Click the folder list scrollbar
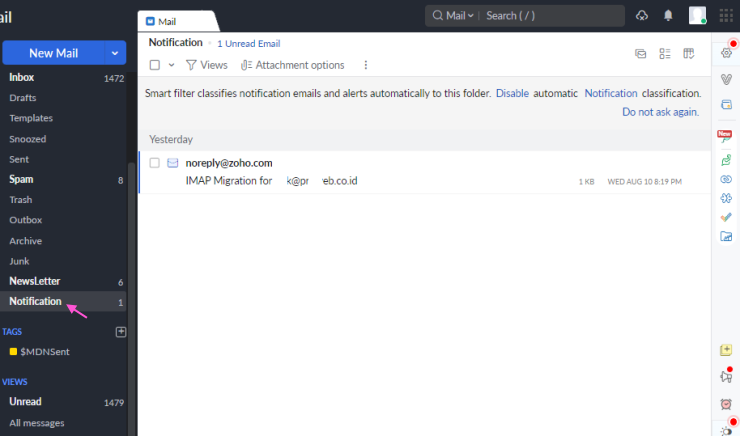Image resolution: width=740 pixels, height=436 pixels. coord(132,297)
